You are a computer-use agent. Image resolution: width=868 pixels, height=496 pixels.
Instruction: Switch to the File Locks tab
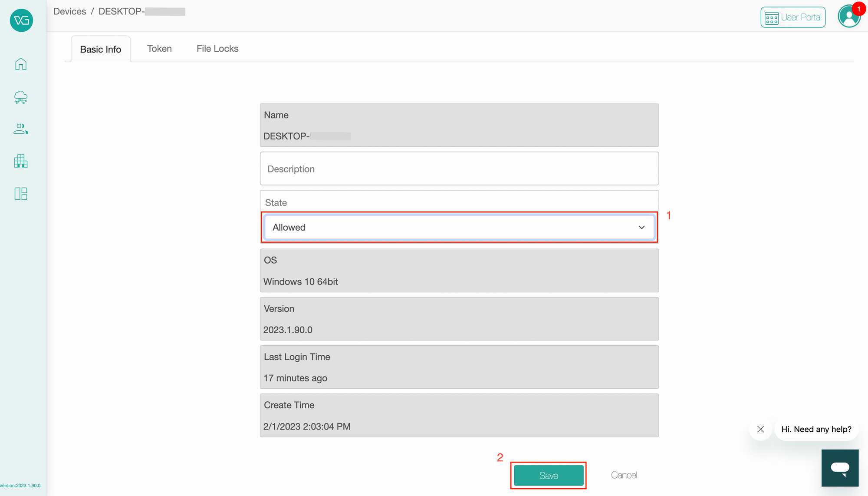[x=217, y=49]
